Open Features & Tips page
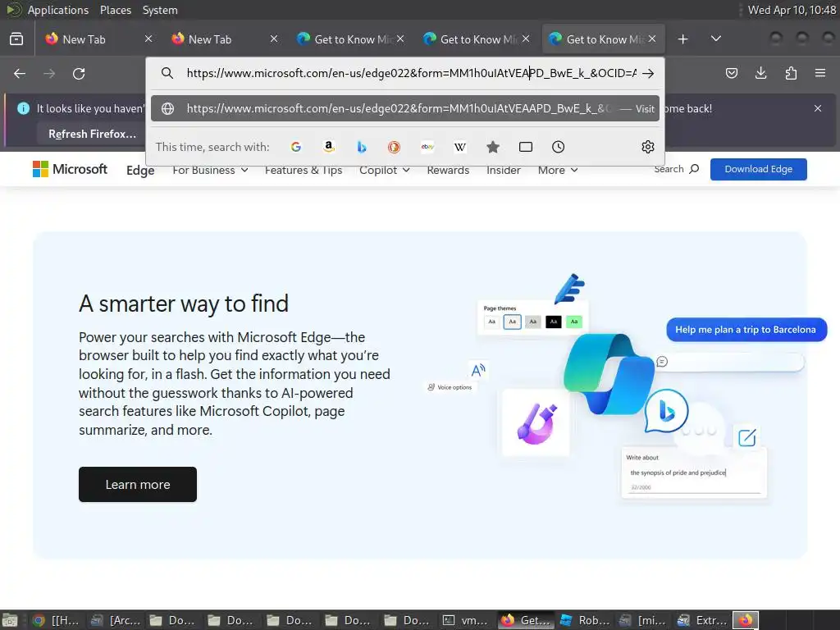The width and height of the screenshot is (840, 630). pos(304,171)
